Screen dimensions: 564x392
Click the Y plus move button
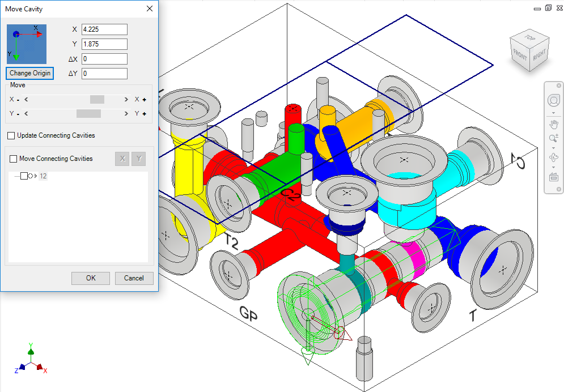tap(141, 113)
